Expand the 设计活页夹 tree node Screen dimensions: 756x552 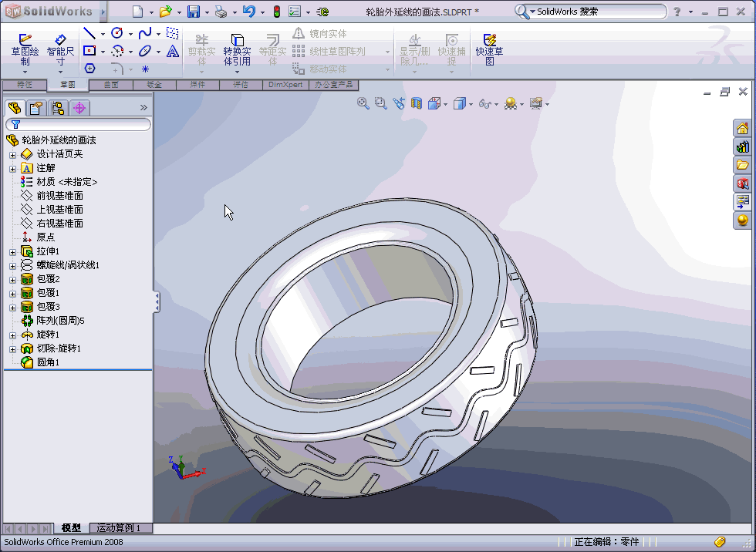(13, 155)
